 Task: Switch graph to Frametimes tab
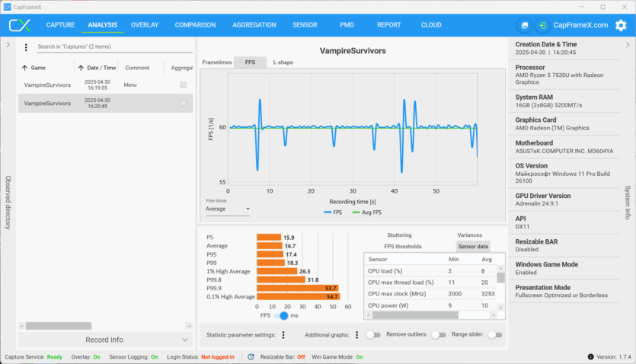click(217, 62)
